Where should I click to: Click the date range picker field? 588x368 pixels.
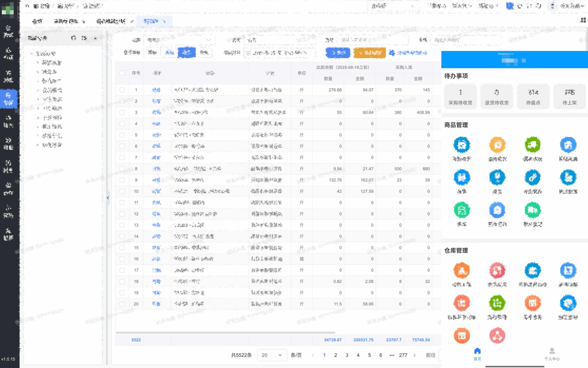pos(279,53)
